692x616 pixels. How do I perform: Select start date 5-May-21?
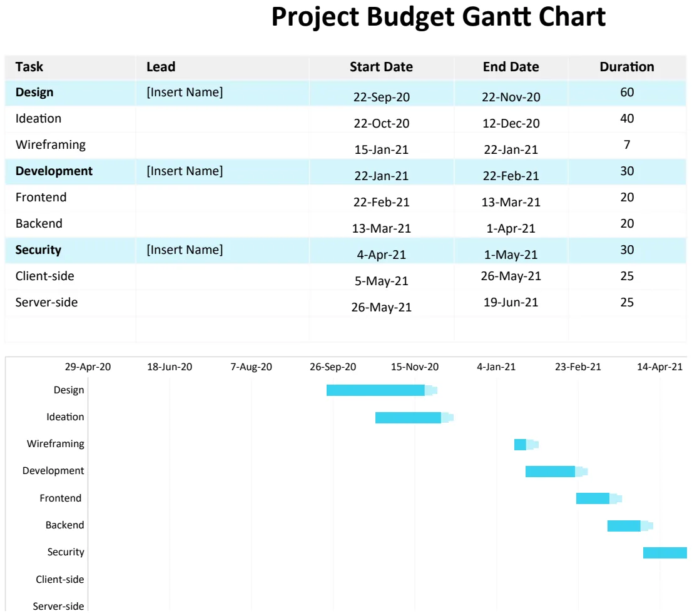tap(381, 281)
